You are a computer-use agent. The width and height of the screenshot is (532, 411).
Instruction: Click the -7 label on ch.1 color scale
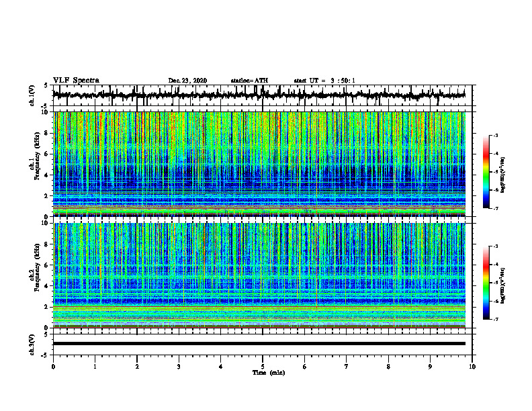[496, 208]
